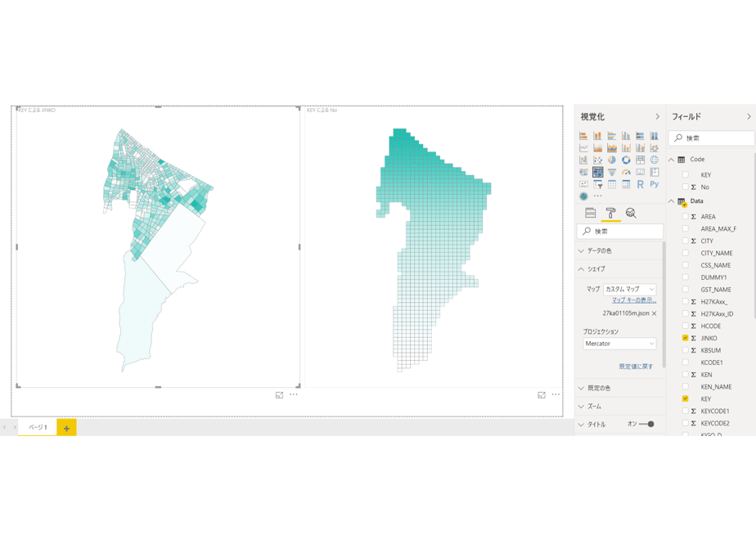
Task: Pick the gauge visual icon
Action: tap(626, 172)
